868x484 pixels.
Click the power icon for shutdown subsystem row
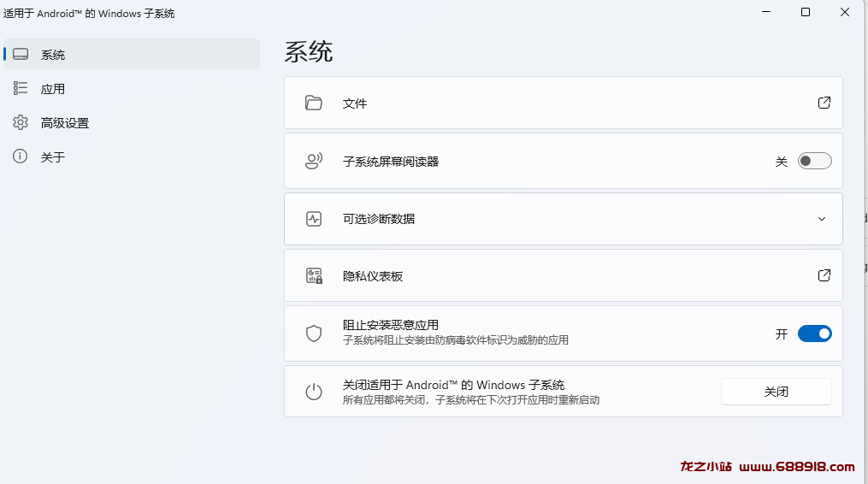(x=314, y=392)
